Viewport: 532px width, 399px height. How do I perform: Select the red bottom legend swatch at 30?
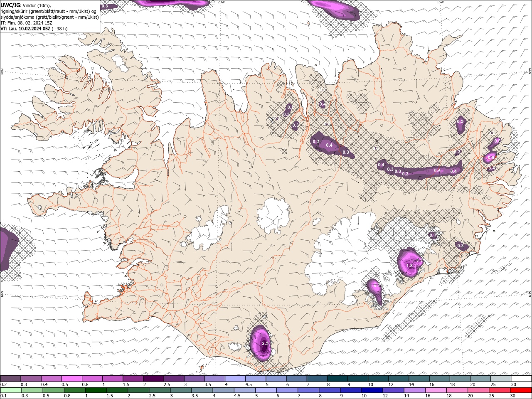(521, 390)
